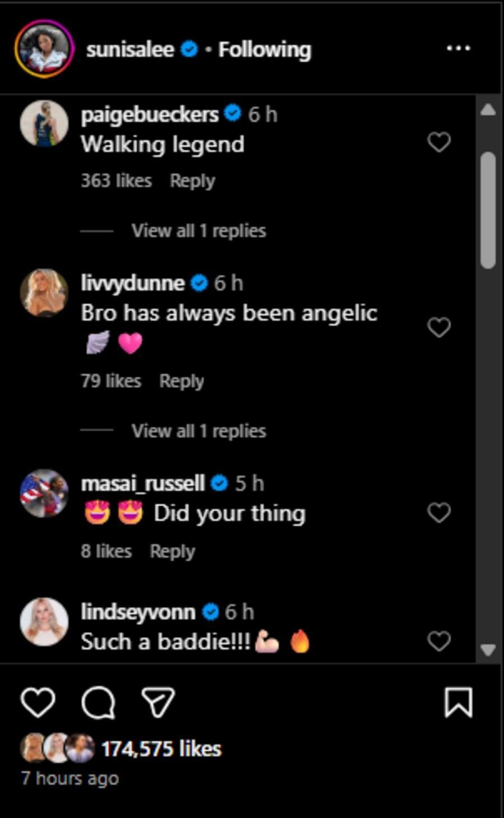Viewport: 504px width, 818px height.
Task: Like the post with the heart icon
Action: click(x=38, y=702)
